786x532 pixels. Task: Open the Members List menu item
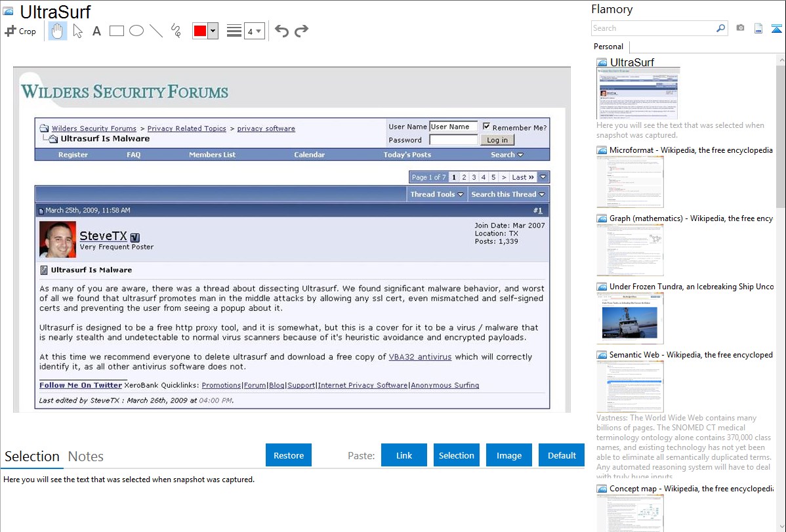(x=212, y=154)
